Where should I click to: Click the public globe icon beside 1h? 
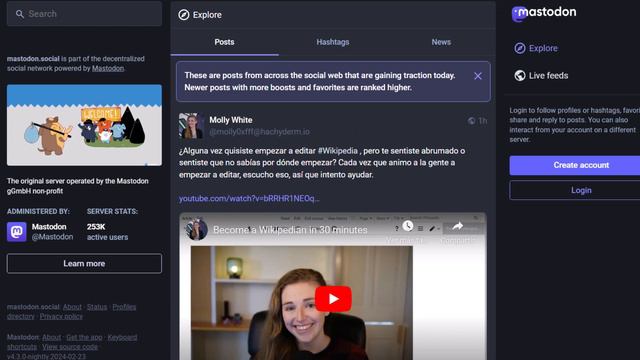pyautogui.click(x=471, y=121)
